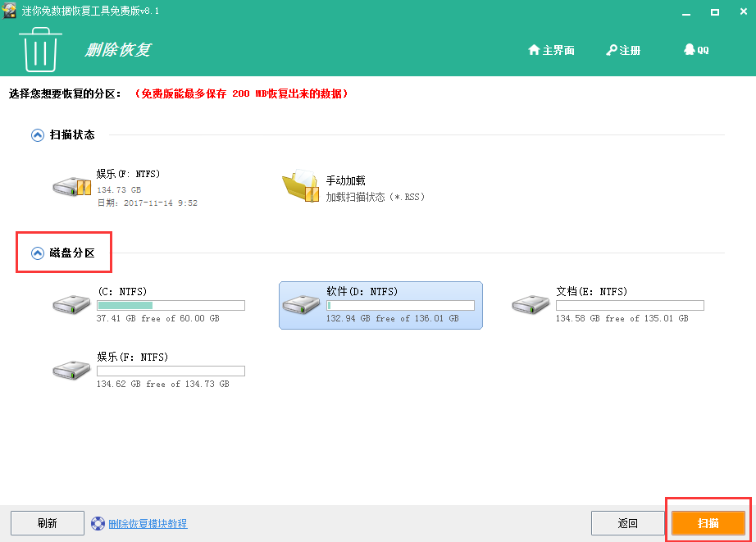Screen dimensions: 756x542
Task: Click 37.41 GB free of 60.00 GB
Action: point(158,318)
